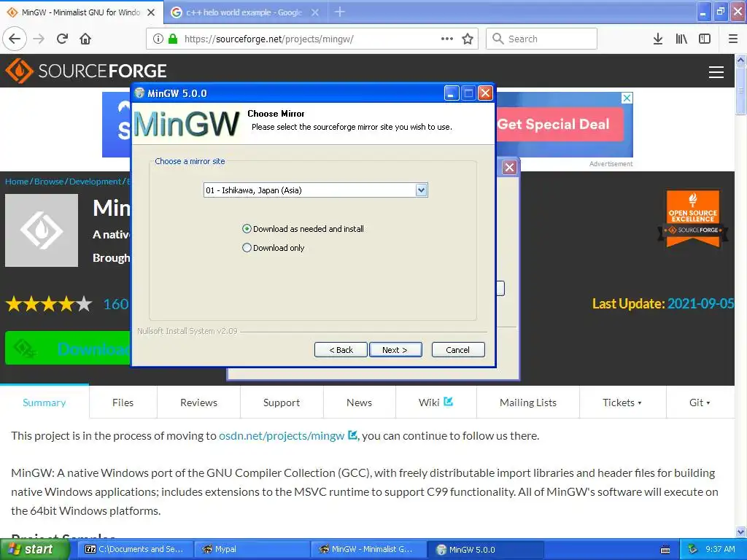Screen dimensions: 747x560
Task: Expand the Git dropdown
Action: click(x=700, y=402)
